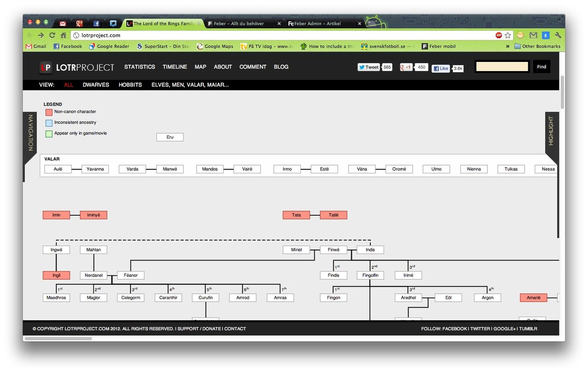Bookmark this page with the star icon
The height and width of the screenshot is (373, 588).
[508, 35]
